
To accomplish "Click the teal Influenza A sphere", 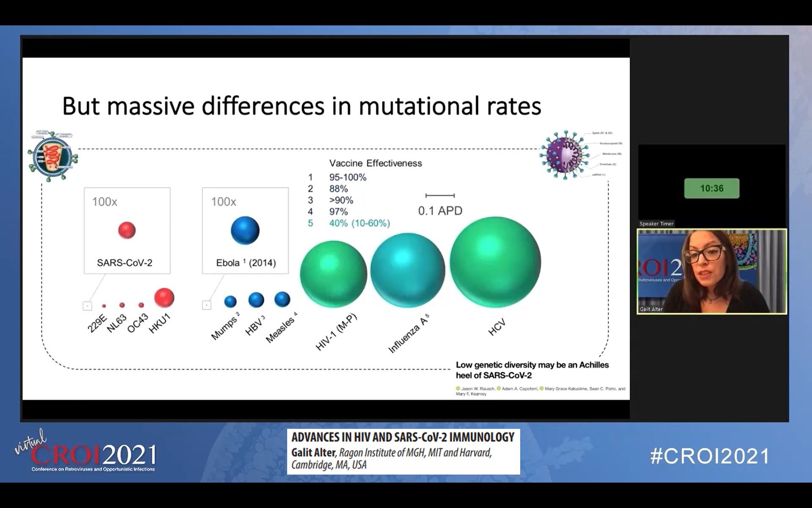I will pos(408,270).
